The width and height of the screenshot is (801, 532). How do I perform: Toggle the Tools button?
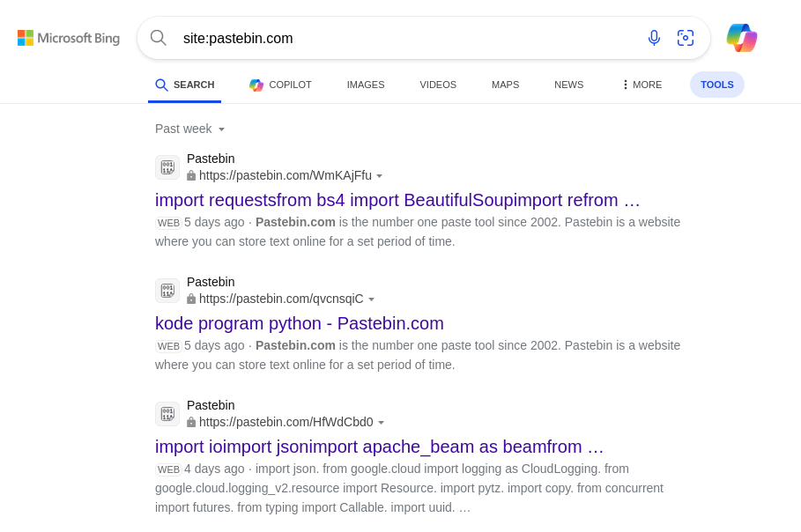pos(716,85)
